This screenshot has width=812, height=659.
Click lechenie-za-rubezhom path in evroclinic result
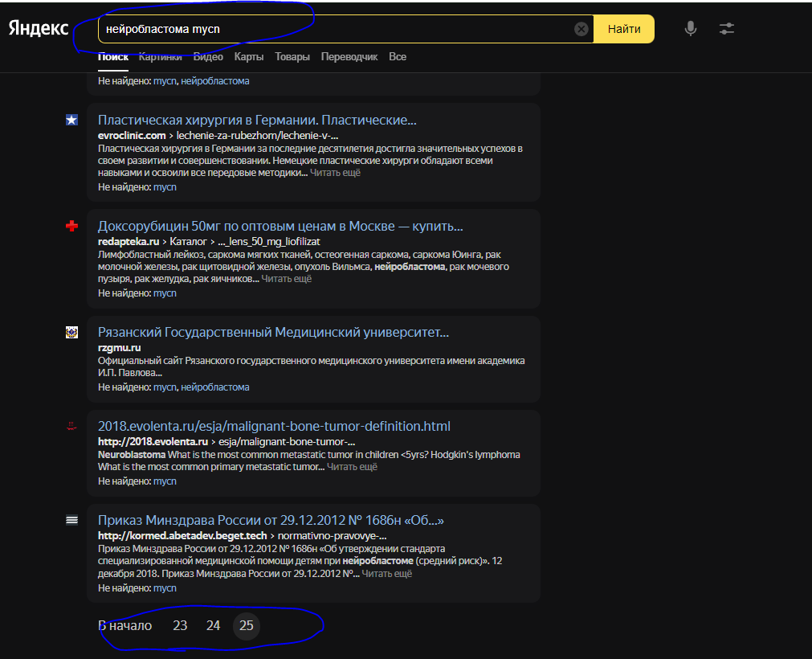coord(257,136)
